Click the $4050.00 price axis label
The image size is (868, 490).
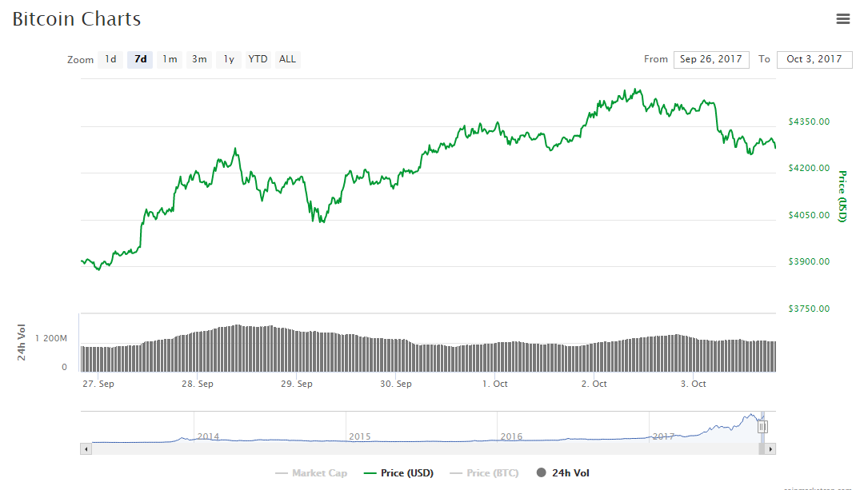pyautogui.click(x=809, y=215)
